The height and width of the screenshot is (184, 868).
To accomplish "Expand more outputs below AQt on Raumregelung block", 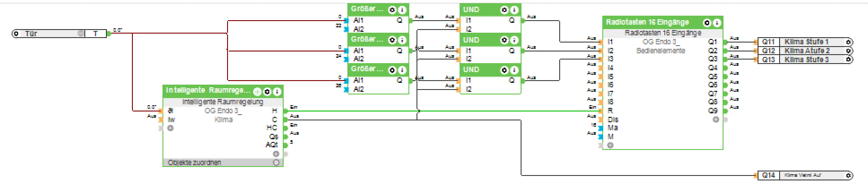I will coord(276,154).
